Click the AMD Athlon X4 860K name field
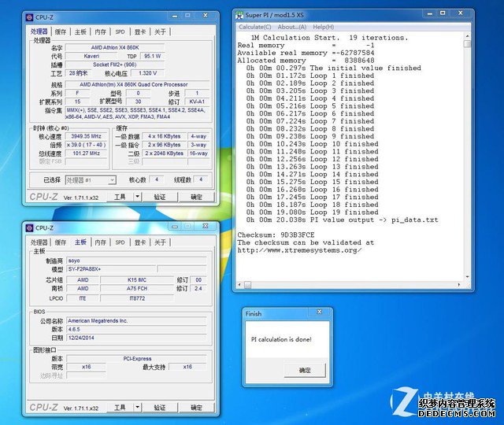The width and height of the screenshot is (504, 425). pyautogui.click(x=115, y=47)
